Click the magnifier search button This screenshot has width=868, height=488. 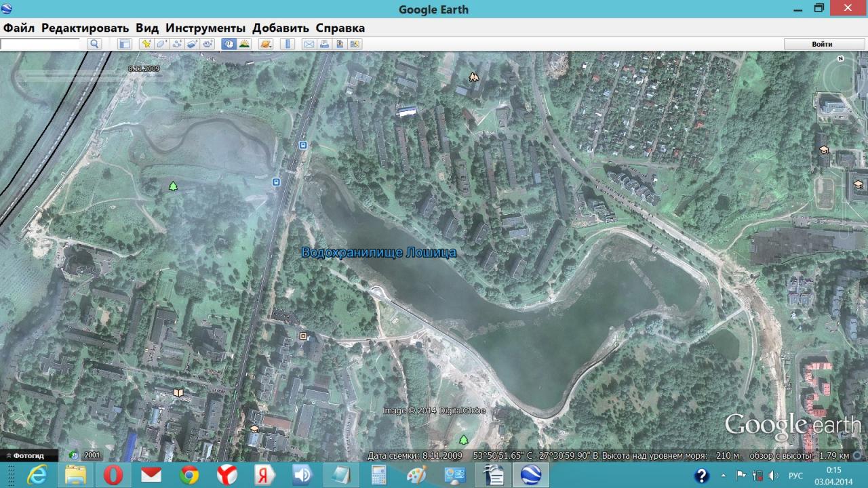[94, 44]
